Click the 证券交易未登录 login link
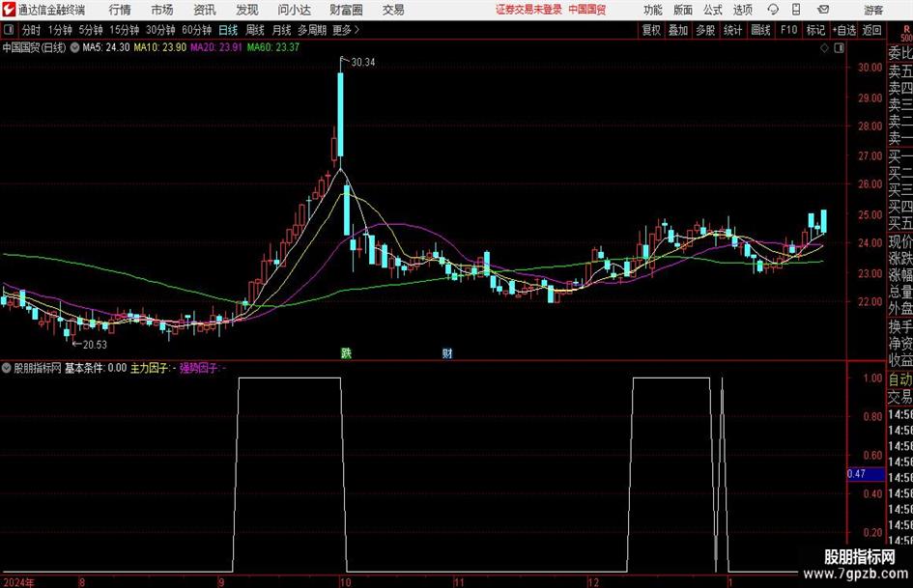Viewport: 913px width, 588px height. pyautogui.click(x=528, y=10)
